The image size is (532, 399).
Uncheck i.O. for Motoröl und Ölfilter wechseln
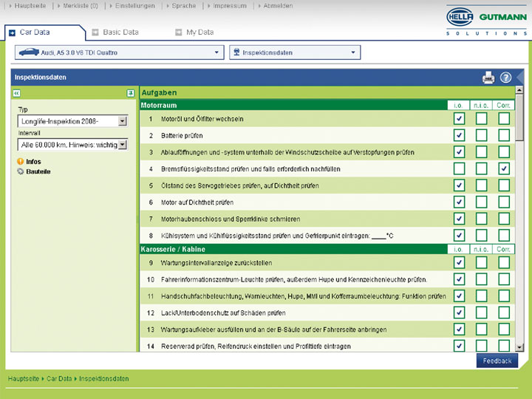459,118
